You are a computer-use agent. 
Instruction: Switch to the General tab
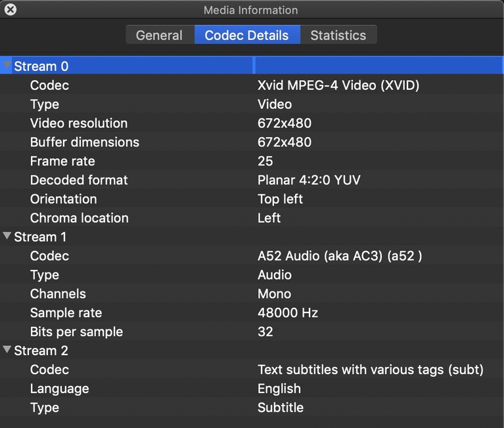tap(159, 35)
